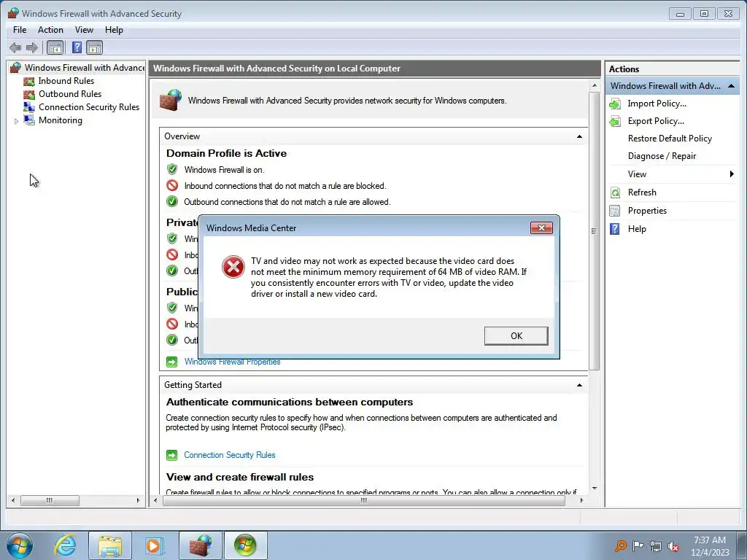Viewport: 747px width, 560px height.
Task: Open the File menu
Action: [20, 29]
